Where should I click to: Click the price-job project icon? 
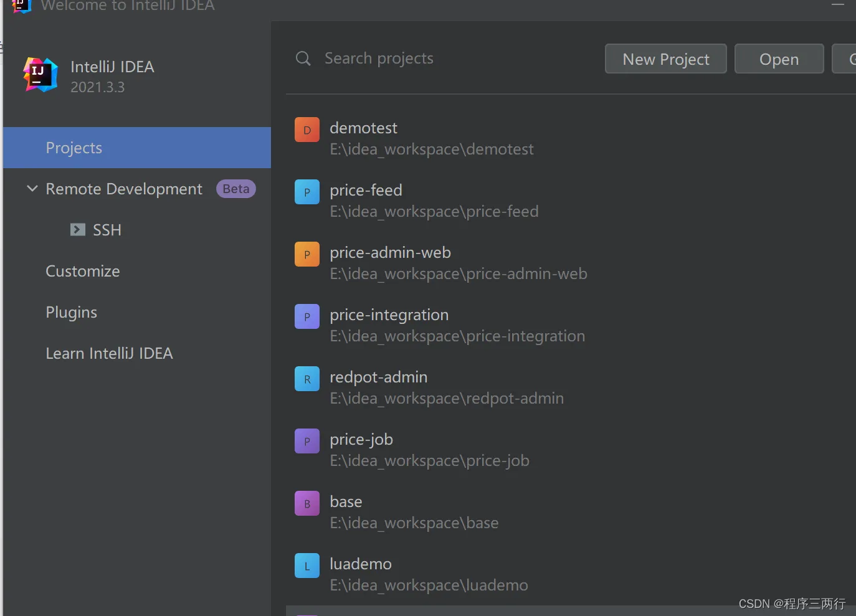coord(307,441)
